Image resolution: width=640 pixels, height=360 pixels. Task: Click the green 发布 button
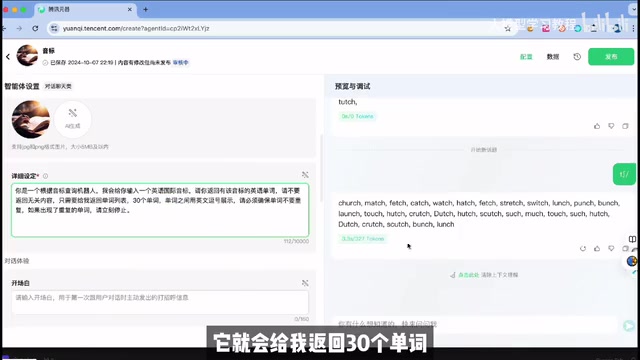click(x=611, y=57)
